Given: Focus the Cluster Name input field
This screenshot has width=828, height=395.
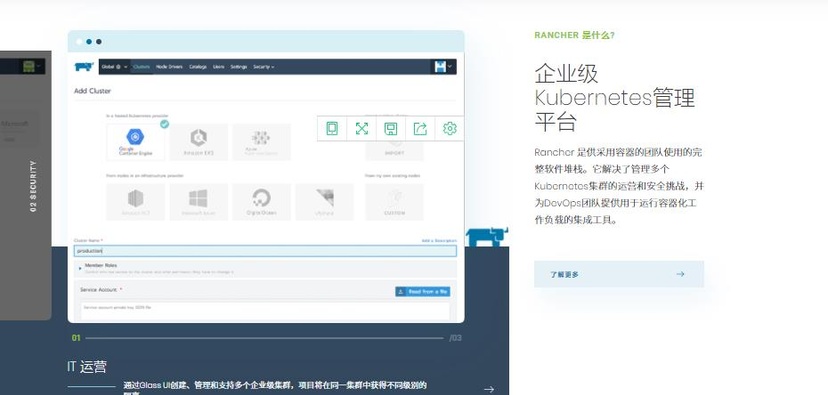Looking at the screenshot, I should [265, 251].
